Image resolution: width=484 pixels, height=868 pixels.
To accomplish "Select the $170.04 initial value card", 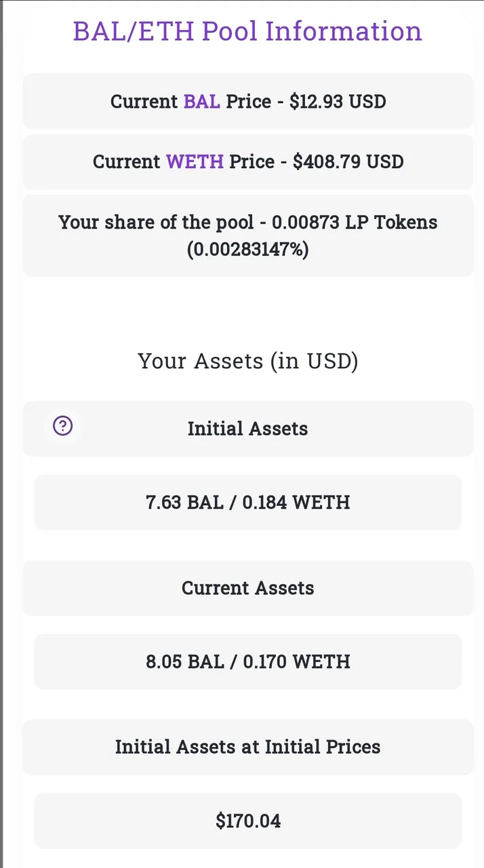I will pyautogui.click(x=247, y=821).
